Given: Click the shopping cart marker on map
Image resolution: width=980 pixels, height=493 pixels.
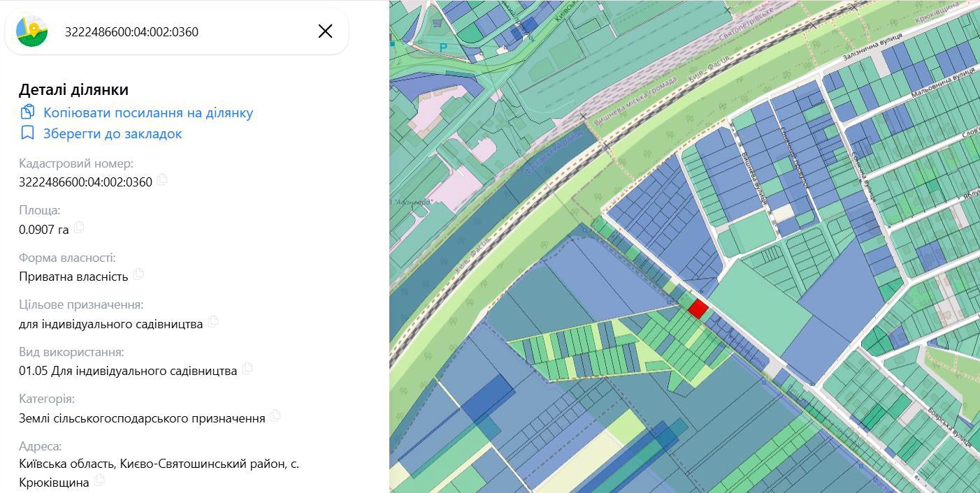Looking at the screenshot, I should 438,23.
